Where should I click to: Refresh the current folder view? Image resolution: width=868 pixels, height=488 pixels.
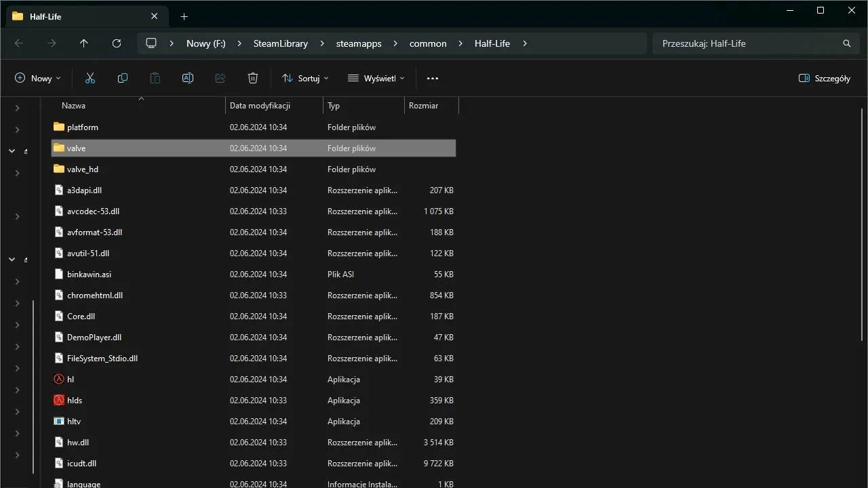coord(117,43)
